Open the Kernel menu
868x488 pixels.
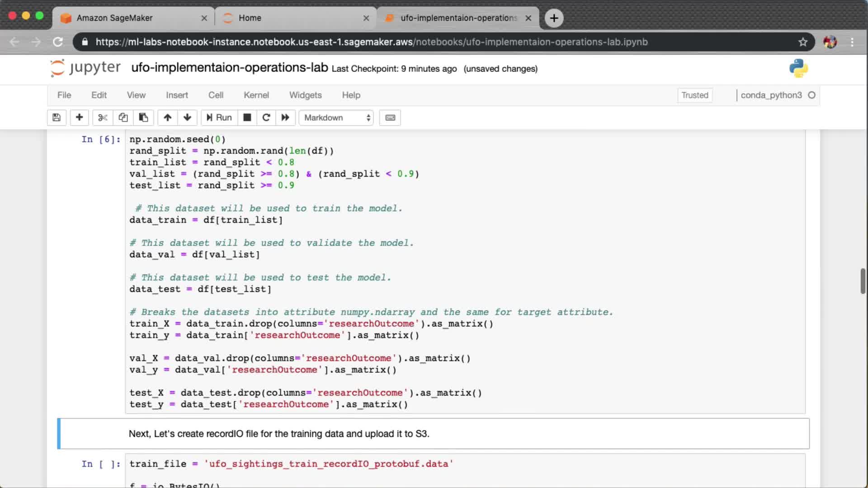click(x=256, y=95)
